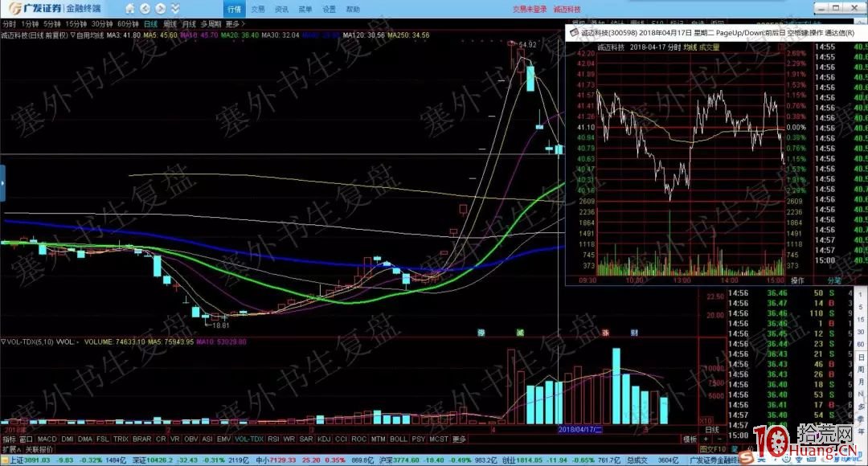
Task: Click the 财 event marker
Action: coord(634,333)
